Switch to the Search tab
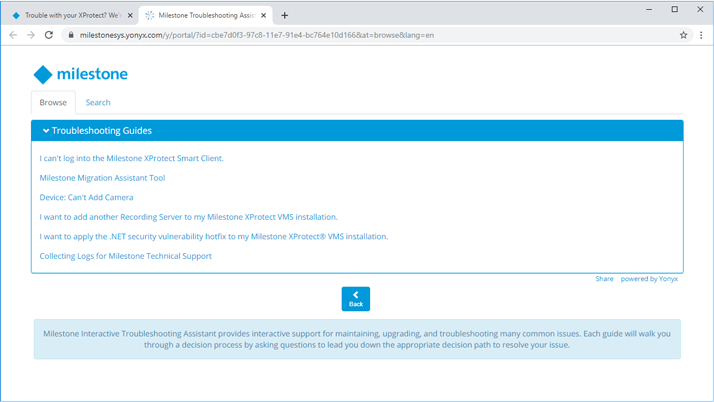This screenshot has width=714, height=402. (98, 102)
